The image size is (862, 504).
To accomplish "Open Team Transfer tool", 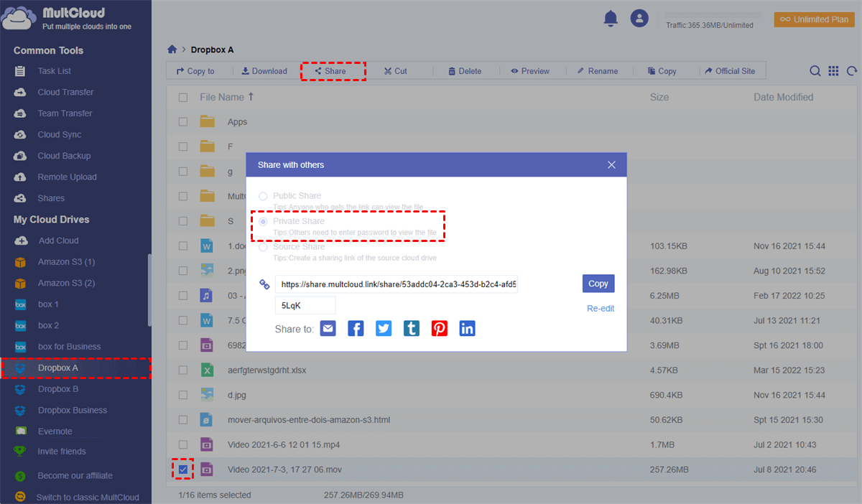I will (65, 113).
